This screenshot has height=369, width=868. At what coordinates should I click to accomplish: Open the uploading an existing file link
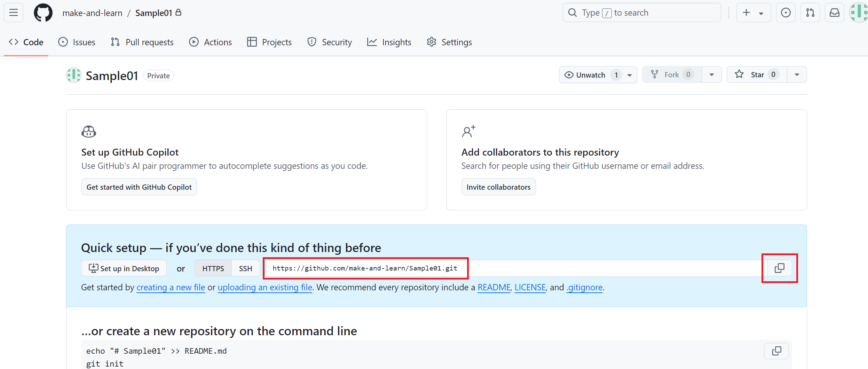coord(265,288)
